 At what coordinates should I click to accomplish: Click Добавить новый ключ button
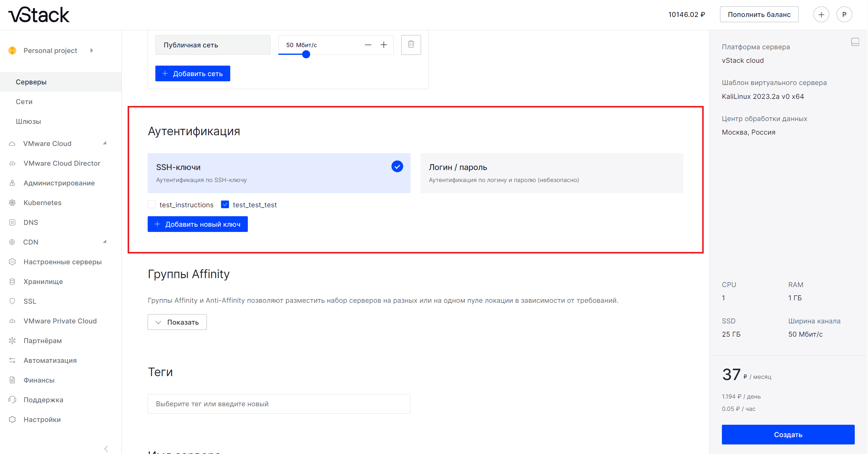pos(198,224)
